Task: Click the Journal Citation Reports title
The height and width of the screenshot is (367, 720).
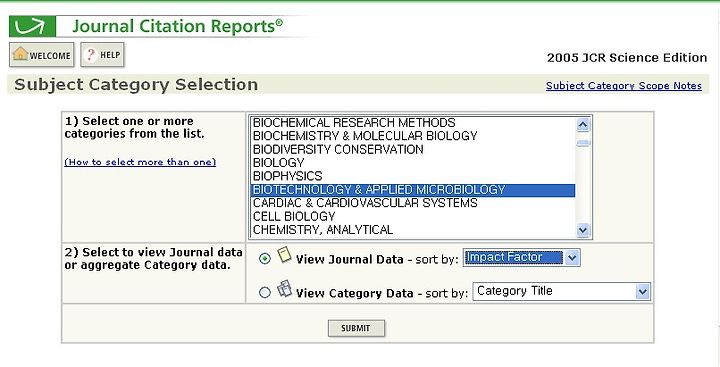Action: [178, 26]
